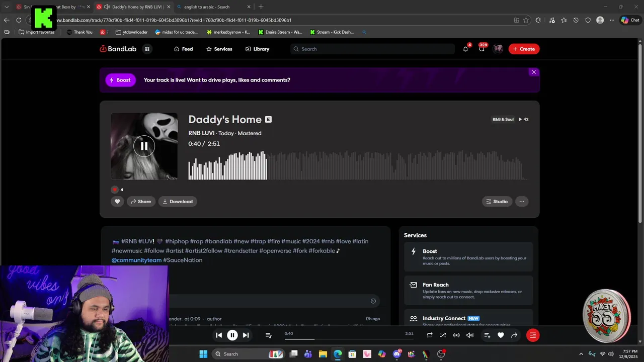Open the Feed page
Screen dimensions: 644x362
click(184, 49)
